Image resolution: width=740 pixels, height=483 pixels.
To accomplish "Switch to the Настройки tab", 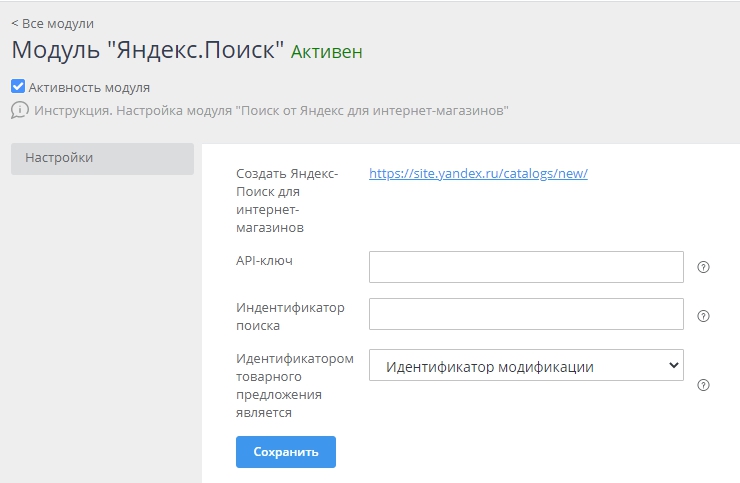I will point(102,158).
